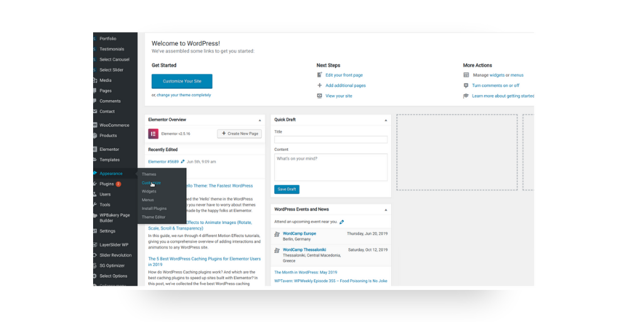Open the Pages menu in sidebar
This screenshot has width=644, height=322.
pyautogui.click(x=106, y=91)
